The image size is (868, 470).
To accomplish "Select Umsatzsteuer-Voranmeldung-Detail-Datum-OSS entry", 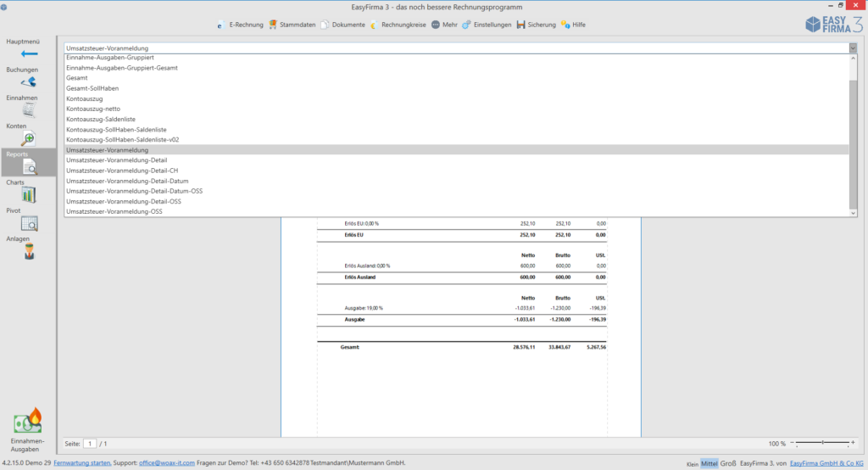I will tap(456, 191).
